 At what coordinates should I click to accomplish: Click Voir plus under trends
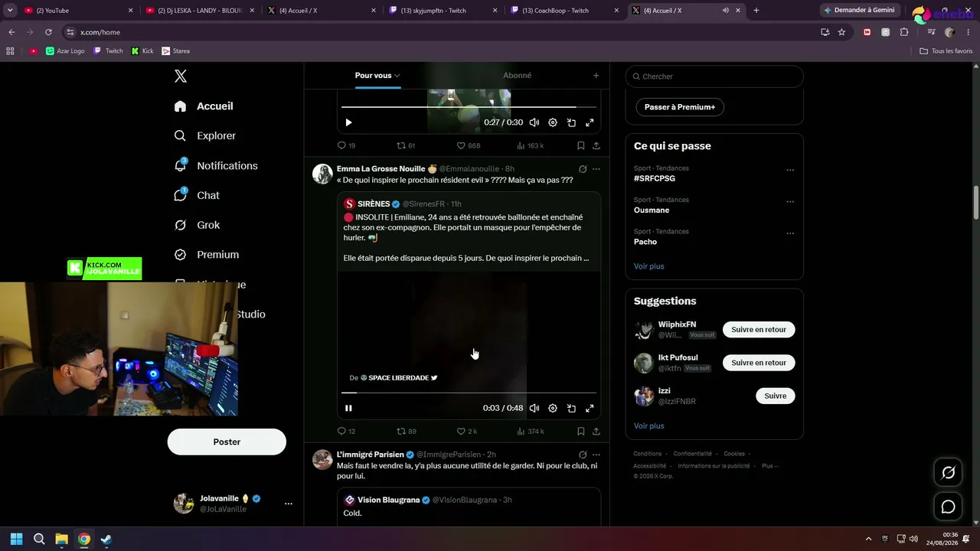coord(649,266)
